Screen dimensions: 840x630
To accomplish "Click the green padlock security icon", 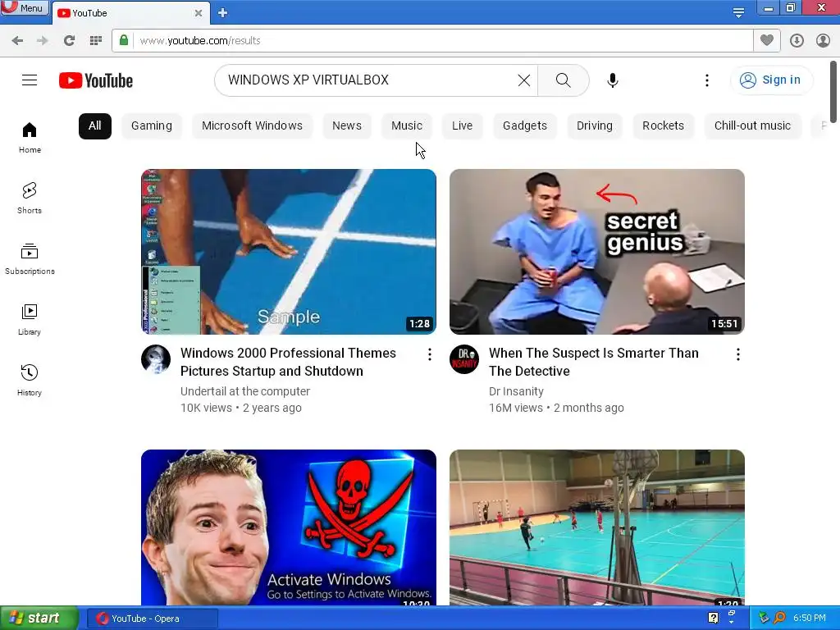I will pyautogui.click(x=124, y=41).
